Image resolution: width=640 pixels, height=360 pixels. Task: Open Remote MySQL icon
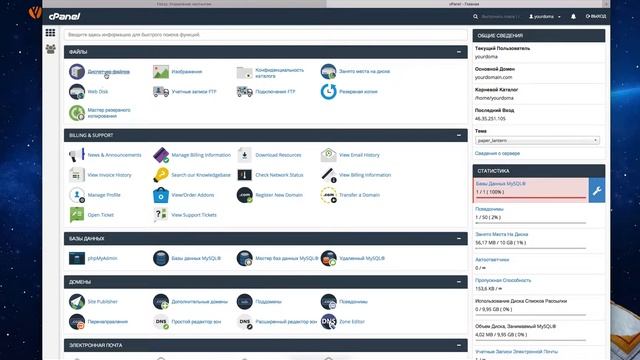point(328,258)
